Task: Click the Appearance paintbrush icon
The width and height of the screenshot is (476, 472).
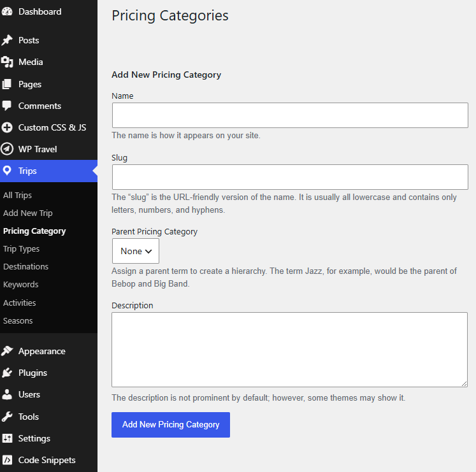Action: (7, 351)
